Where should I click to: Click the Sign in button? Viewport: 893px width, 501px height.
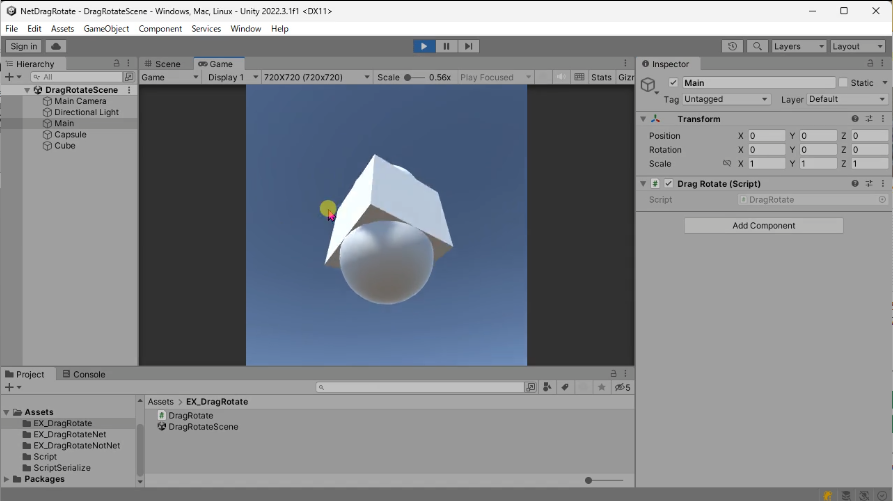pos(23,46)
